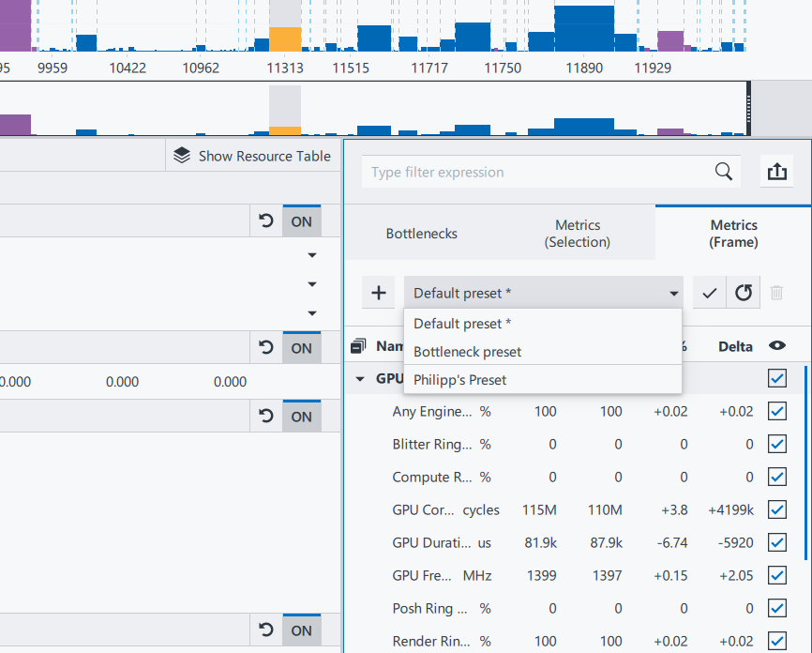Click the Show Resource Table button
812x653 pixels.
(x=252, y=156)
